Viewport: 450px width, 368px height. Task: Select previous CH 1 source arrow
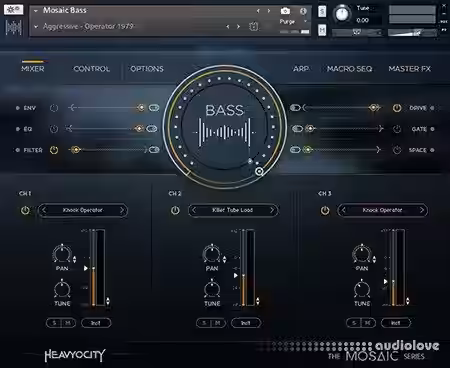44,210
